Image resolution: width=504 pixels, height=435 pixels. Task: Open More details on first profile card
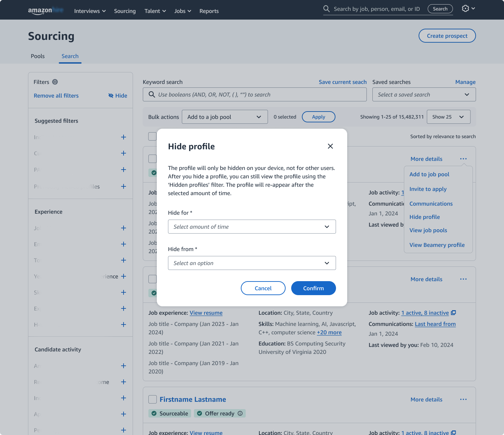pos(426,159)
